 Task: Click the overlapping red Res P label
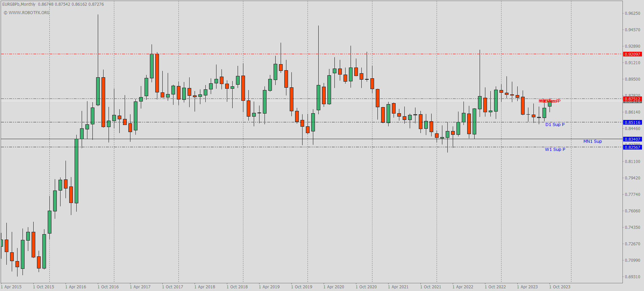click(x=550, y=101)
